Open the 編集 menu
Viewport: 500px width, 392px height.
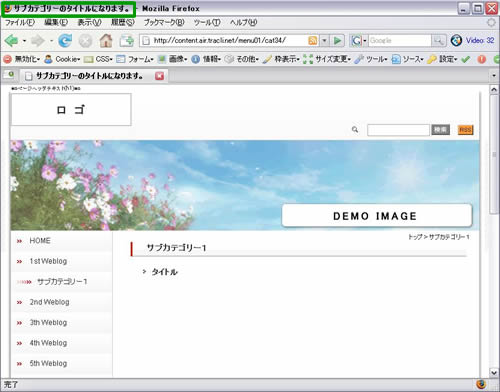(x=56, y=23)
